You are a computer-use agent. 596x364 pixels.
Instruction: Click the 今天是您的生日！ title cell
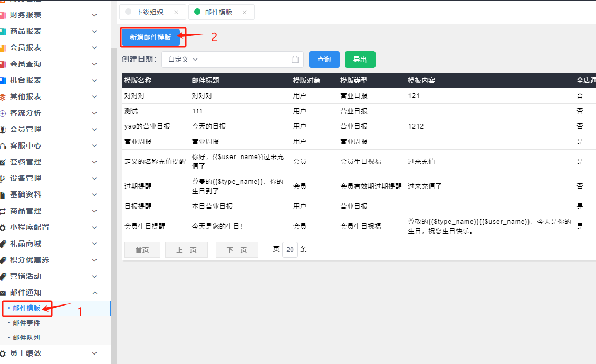pos(217,227)
